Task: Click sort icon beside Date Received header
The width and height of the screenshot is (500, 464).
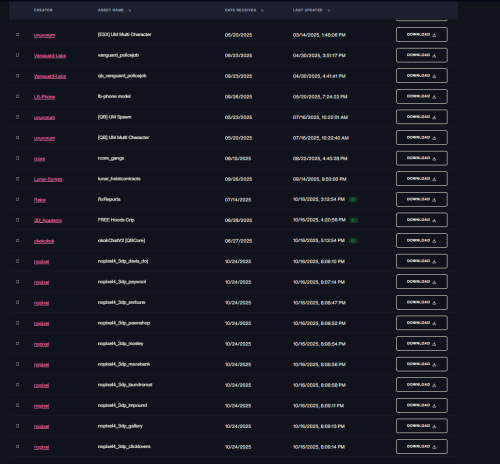Action: tap(262, 10)
